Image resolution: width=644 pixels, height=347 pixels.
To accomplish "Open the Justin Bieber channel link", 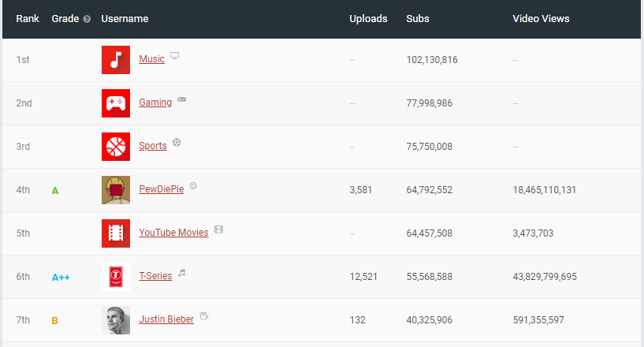I will point(166,319).
